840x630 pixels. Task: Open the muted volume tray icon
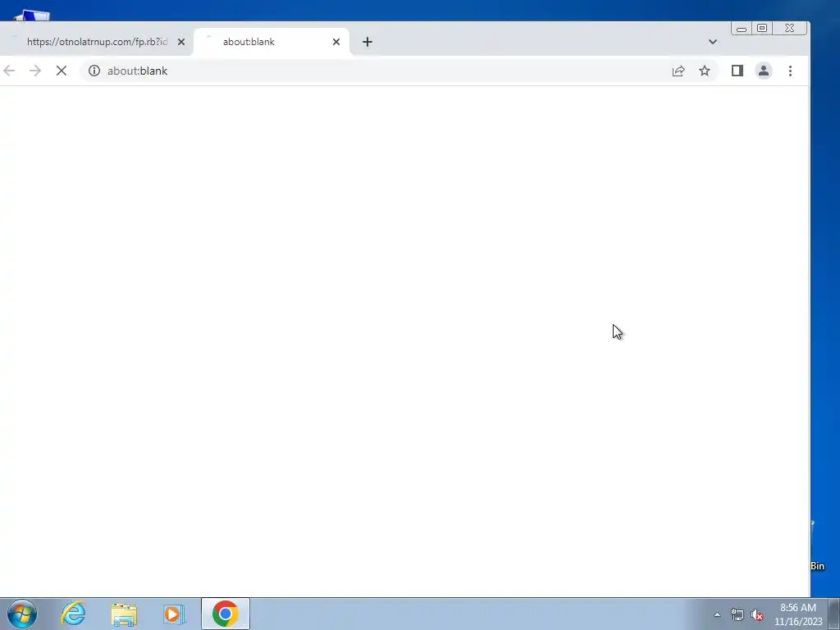(756, 614)
